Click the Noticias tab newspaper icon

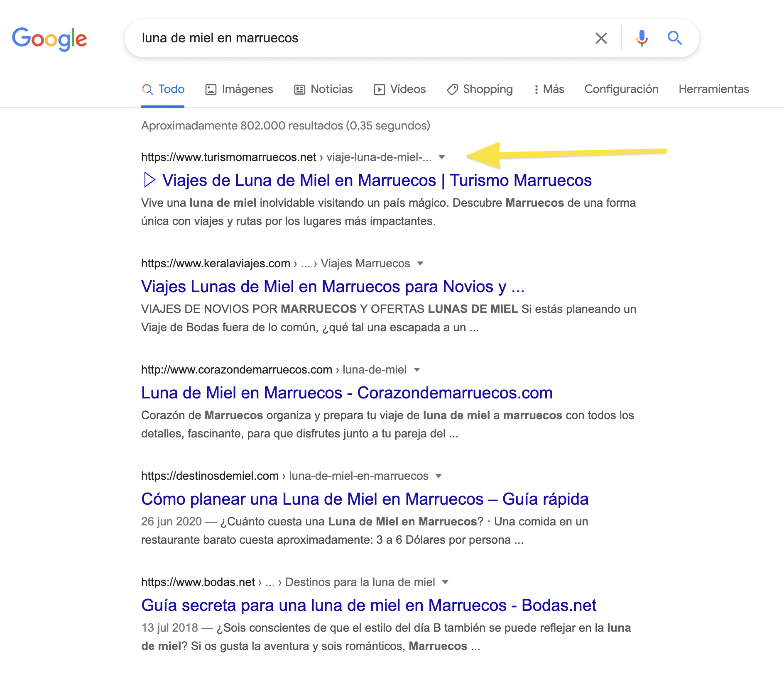coord(299,90)
